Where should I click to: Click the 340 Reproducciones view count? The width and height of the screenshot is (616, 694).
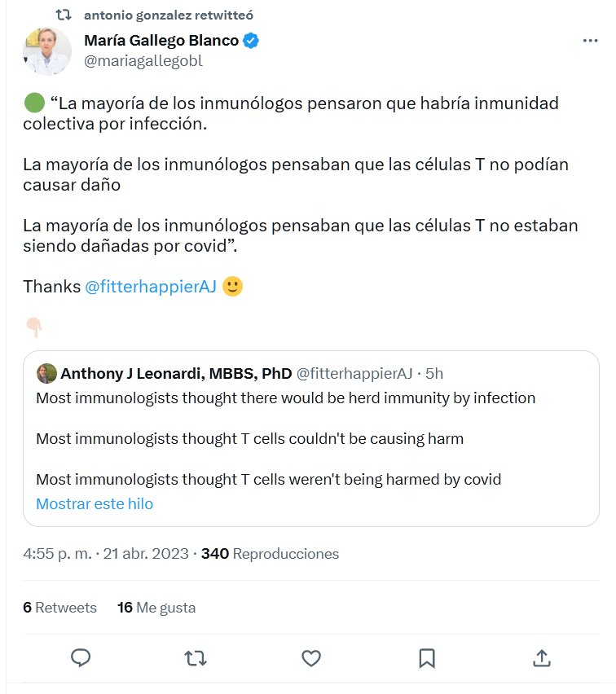pyautogui.click(x=270, y=554)
